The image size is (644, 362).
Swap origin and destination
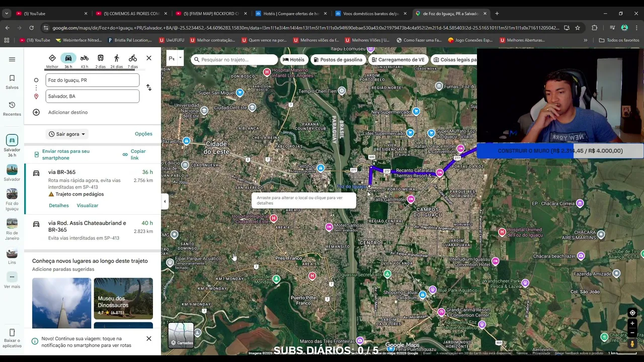click(x=149, y=87)
